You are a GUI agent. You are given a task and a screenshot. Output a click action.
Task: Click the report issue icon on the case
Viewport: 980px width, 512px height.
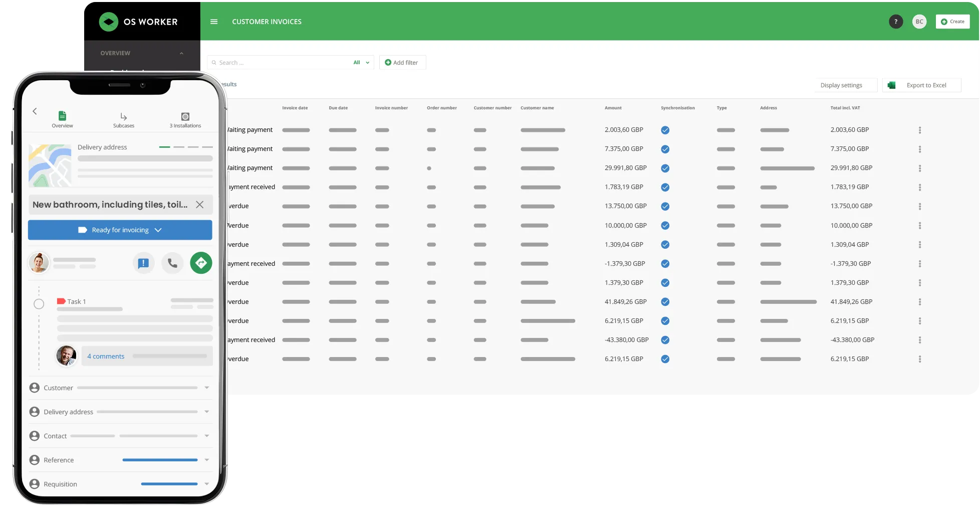pyautogui.click(x=144, y=263)
